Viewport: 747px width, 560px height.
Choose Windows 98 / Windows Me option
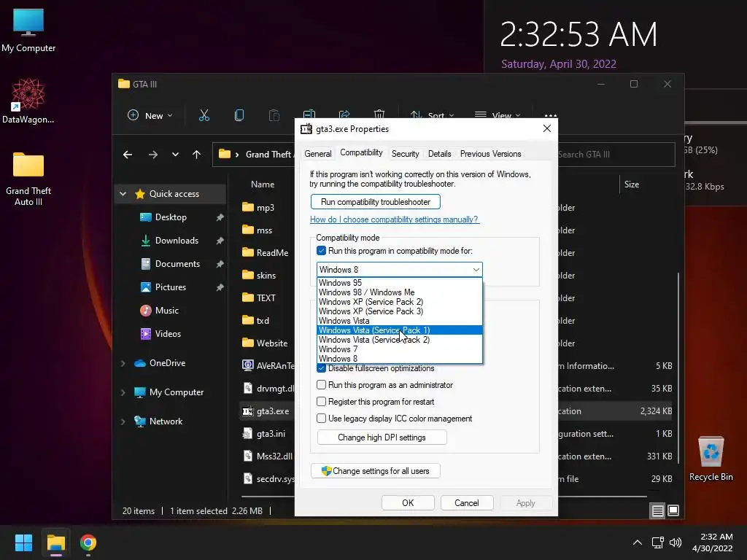pos(399,292)
